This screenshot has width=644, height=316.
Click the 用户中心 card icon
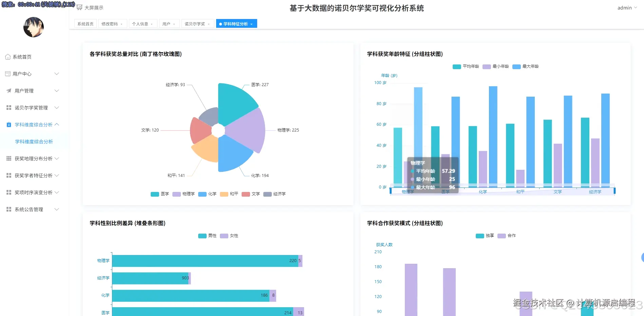tap(8, 74)
